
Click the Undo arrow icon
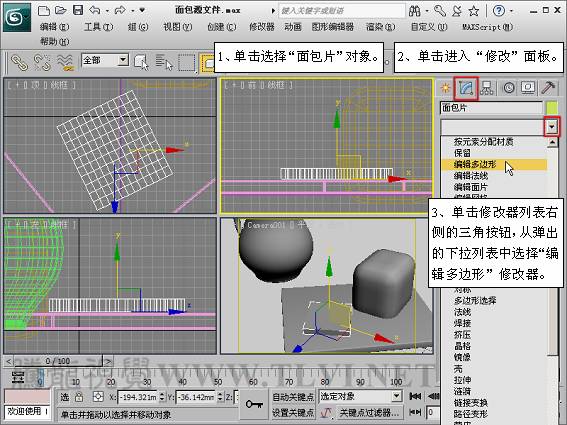coord(95,10)
